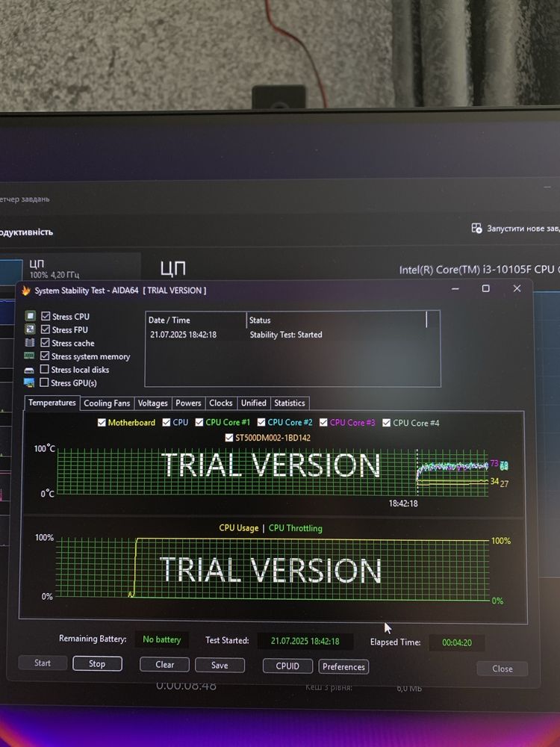Image resolution: width=560 pixels, height=747 pixels.
Task: Click the Date / Time column header
Action: pyautogui.click(x=196, y=320)
